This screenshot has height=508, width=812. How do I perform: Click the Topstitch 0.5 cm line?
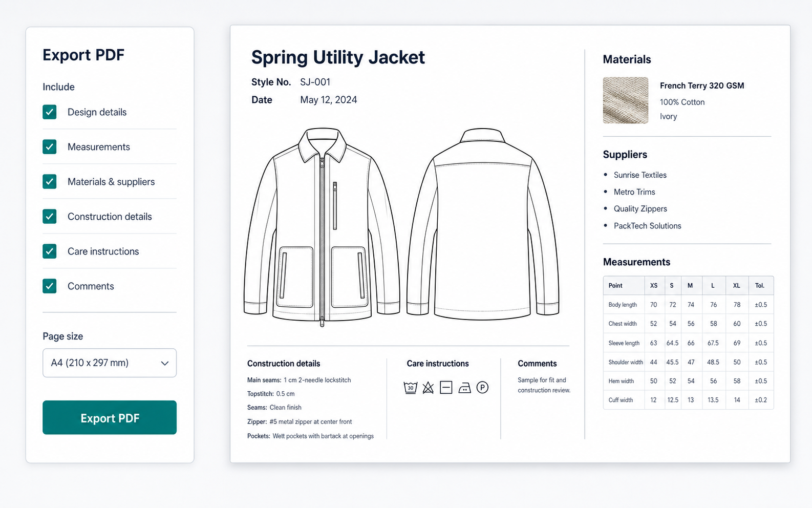pyautogui.click(x=271, y=394)
